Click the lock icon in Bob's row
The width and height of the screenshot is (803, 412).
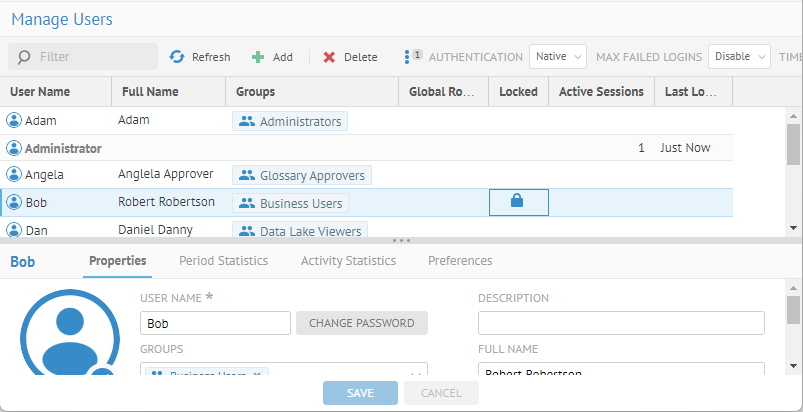pyautogui.click(x=517, y=201)
